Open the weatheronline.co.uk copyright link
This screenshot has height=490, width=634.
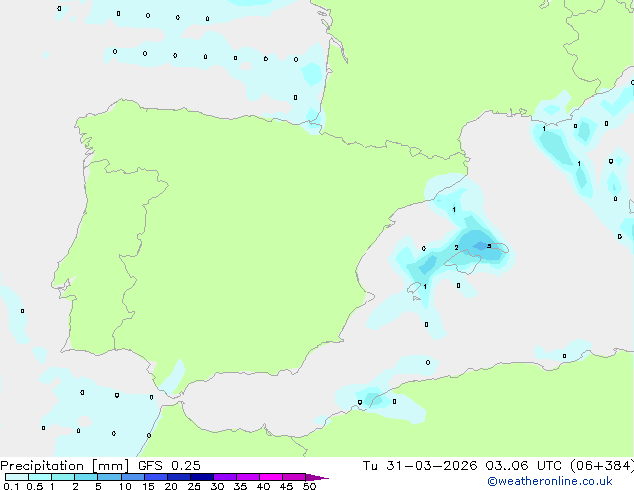click(550, 481)
